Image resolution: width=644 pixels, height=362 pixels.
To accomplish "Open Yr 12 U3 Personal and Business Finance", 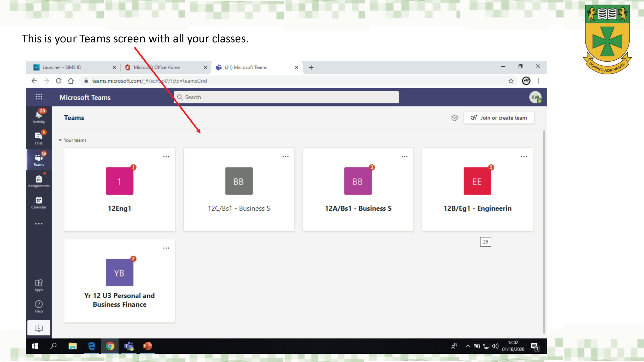I will (x=120, y=281).
